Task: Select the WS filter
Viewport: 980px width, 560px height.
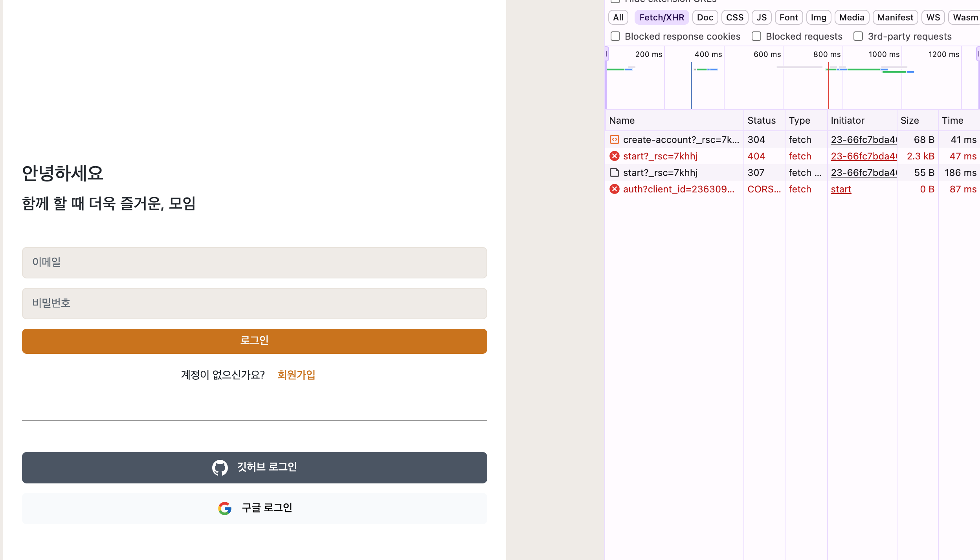Action: 933,17
